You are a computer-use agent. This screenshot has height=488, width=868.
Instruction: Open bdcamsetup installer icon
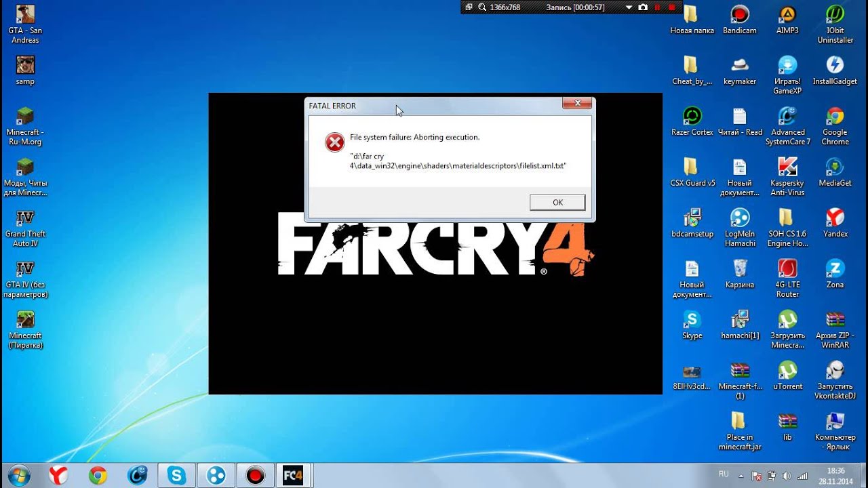click(x=692, y=223)
